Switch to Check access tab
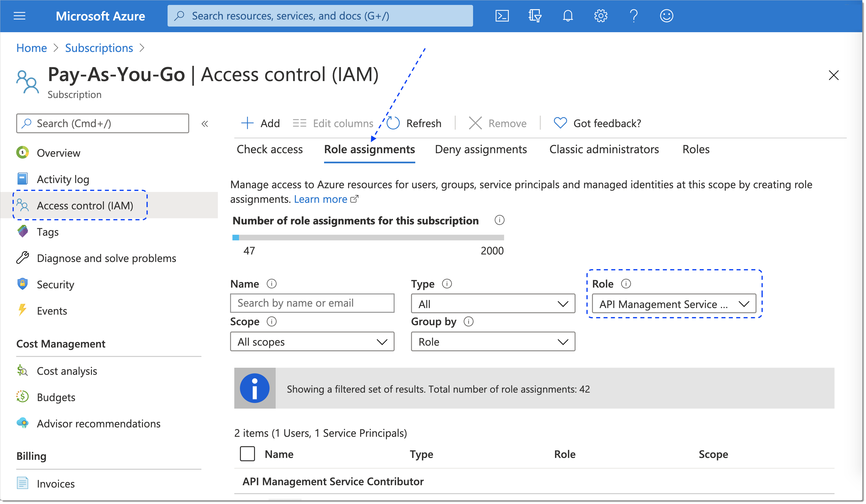 click(x=269, y=149)
